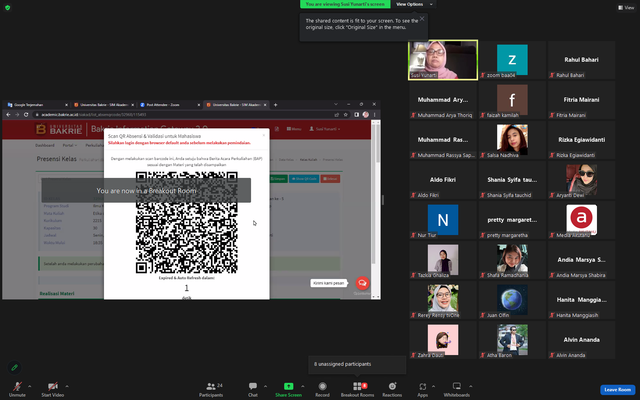The height and width of the screenshot is (400, 640).
Task: Open Whiteboards from the toolbar
Action: click(x=457, y=389)
